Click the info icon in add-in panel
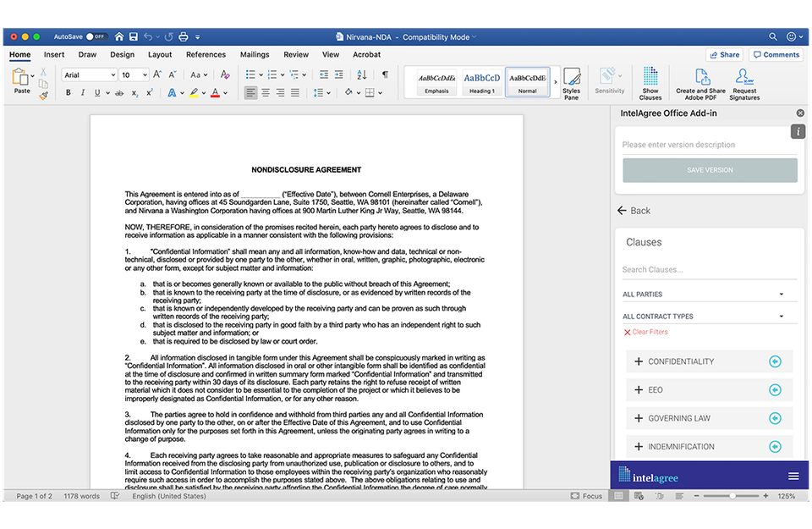Screen dimensions: 812x529 click(798, 131)
